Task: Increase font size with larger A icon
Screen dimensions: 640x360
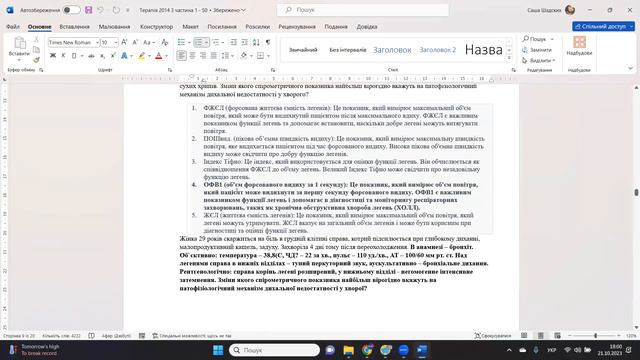Action: pyautogui.click(x=125, y=42)
